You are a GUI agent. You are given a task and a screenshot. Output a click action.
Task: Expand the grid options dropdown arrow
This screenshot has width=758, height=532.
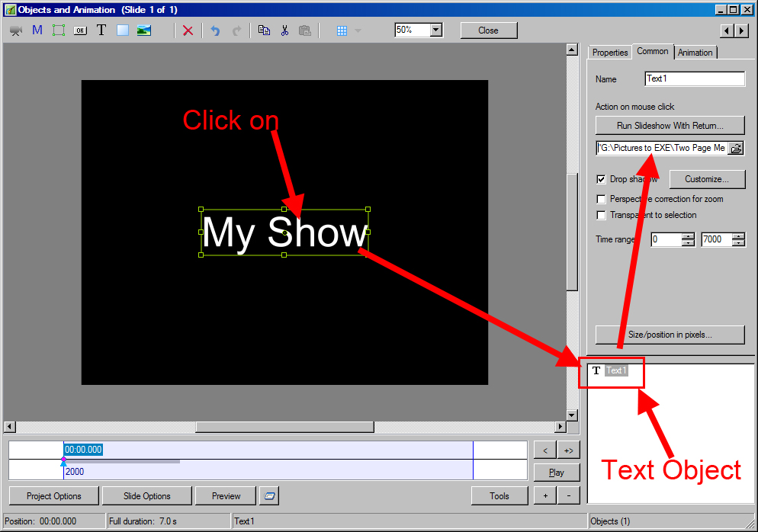[358, 30]
